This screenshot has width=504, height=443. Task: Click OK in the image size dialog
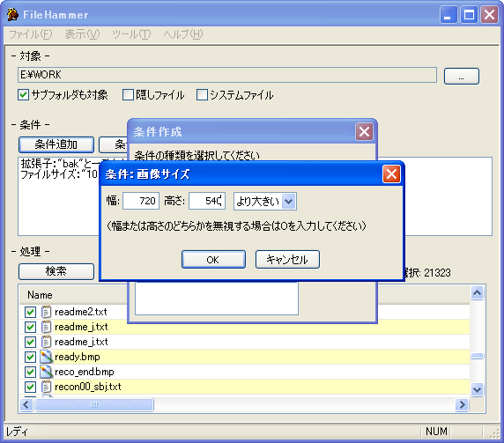[213, 260]
